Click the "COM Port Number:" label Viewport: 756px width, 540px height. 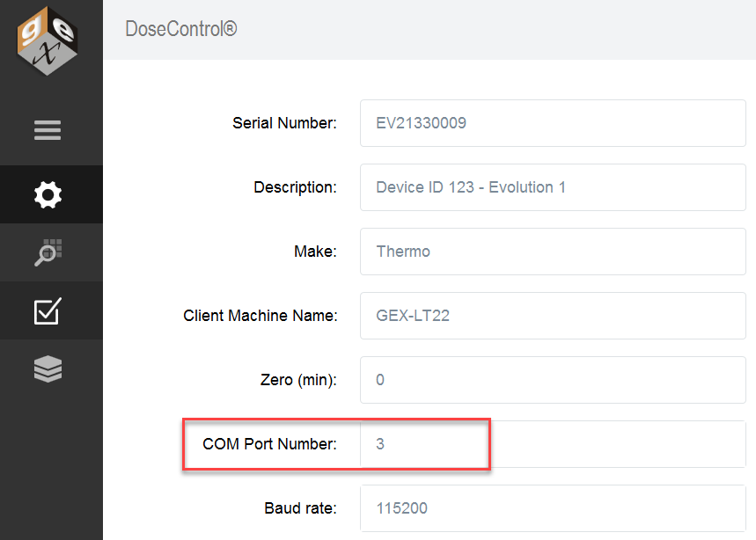click(x=269, y=443)
